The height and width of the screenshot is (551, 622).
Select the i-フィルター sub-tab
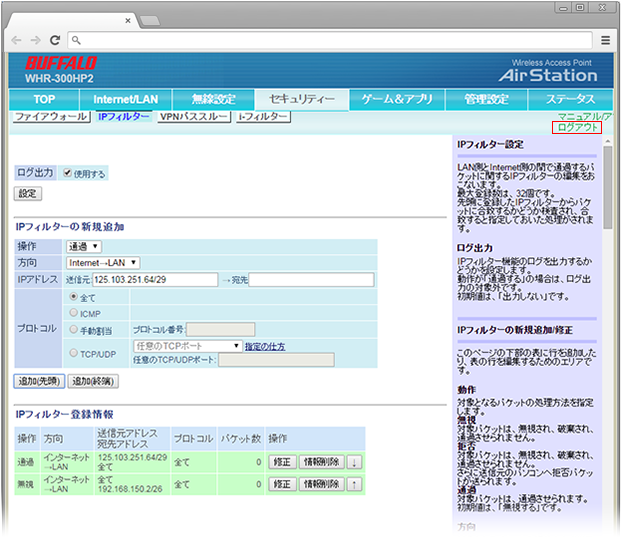(x=263, y=117)
